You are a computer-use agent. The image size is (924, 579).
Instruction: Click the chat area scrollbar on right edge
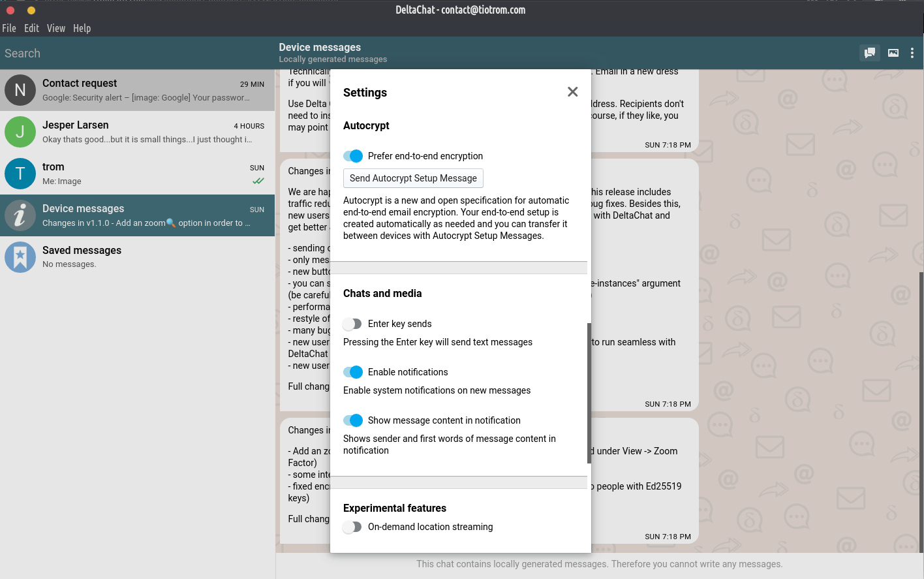pyautogui.click(x=921, y=411)
